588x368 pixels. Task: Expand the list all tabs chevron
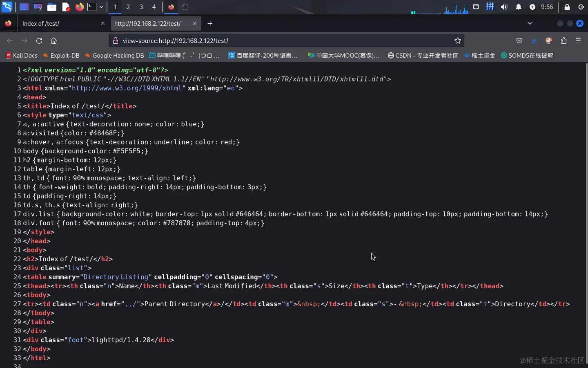(x=530, y=23)
